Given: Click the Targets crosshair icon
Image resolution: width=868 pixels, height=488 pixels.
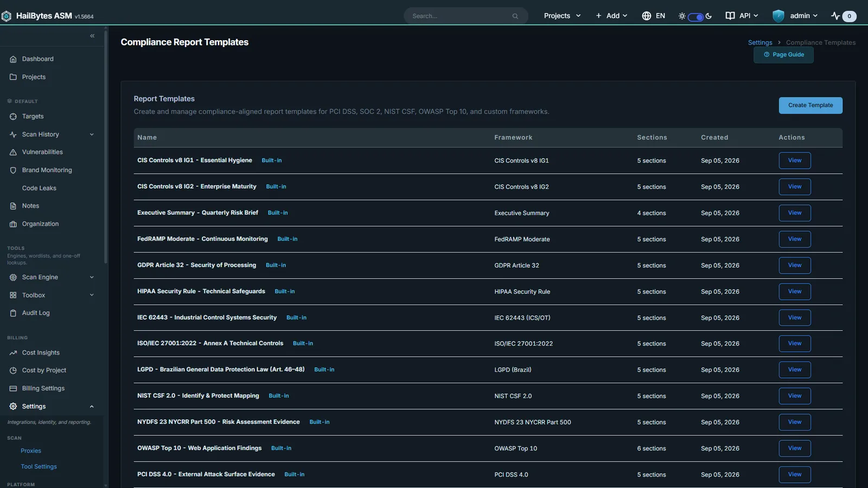Looking at the screenshot, I should click(13, 117).
